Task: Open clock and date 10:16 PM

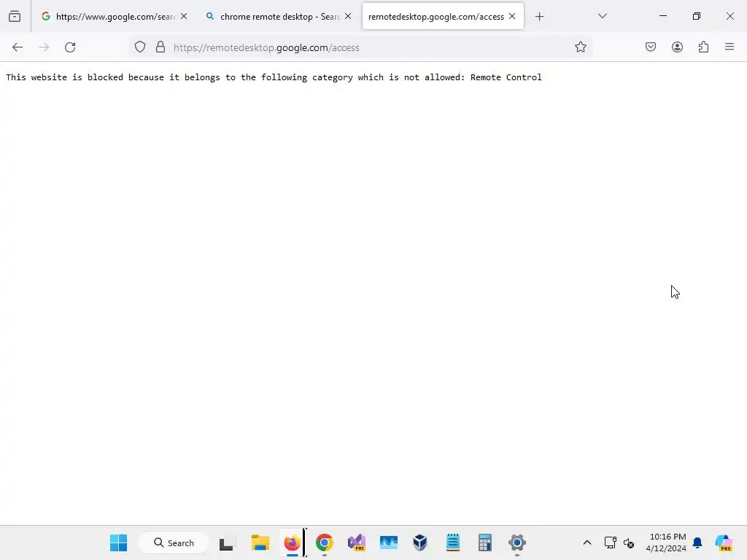Action: (x=666, y=542)
